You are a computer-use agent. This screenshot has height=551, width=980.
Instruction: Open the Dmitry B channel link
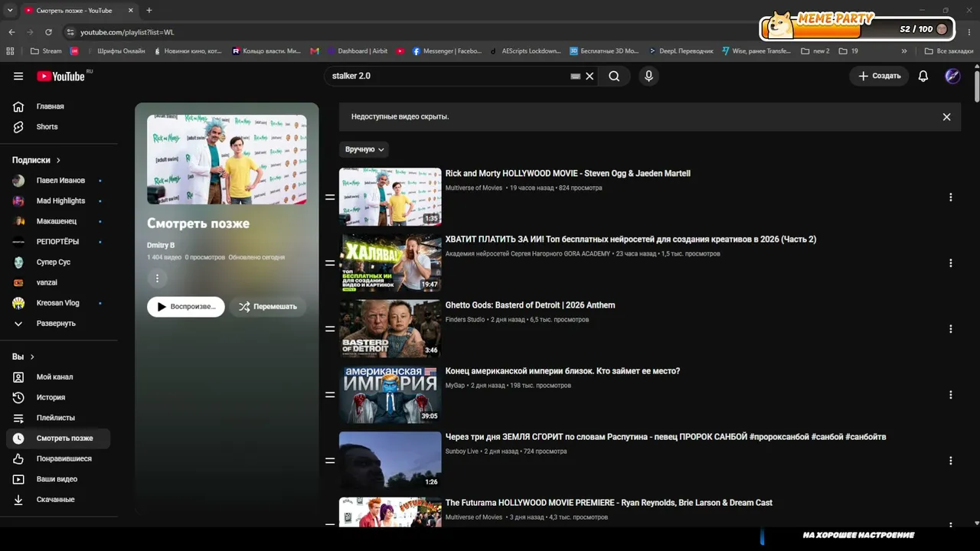pos(161,245)
